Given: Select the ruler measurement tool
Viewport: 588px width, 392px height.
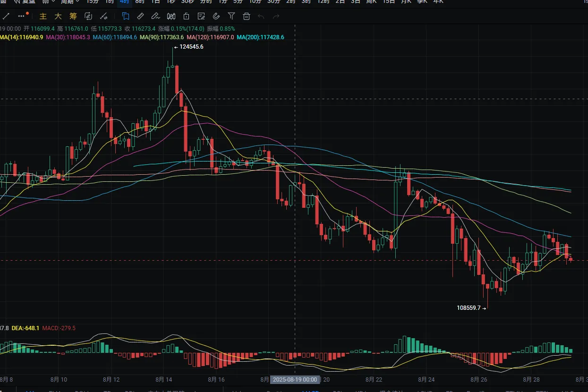Looking at the screenshot, I should click(x=140, y=16).
